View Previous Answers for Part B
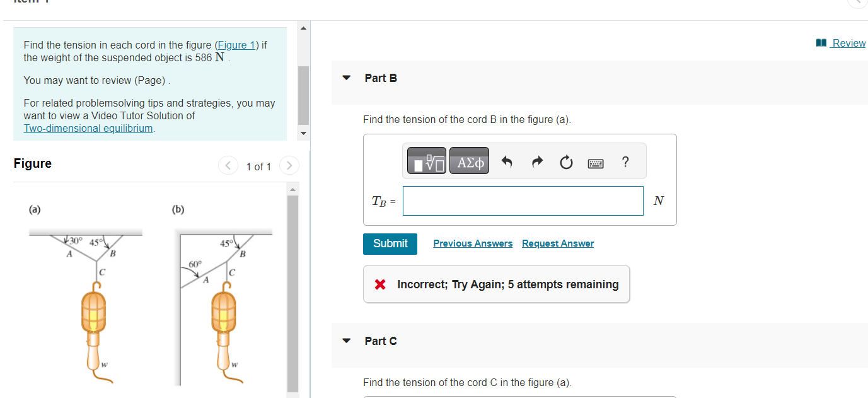The image size is (868, 398). 473,243
